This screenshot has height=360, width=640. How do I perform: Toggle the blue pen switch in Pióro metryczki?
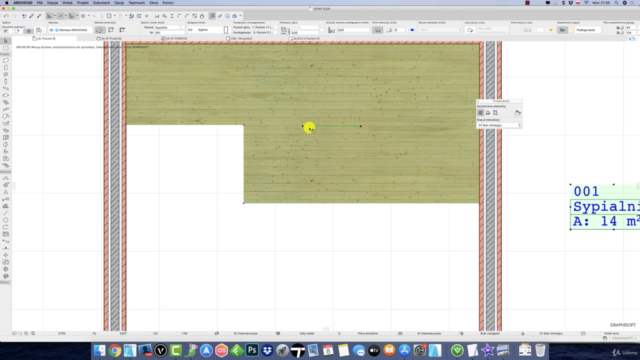pyautogui.click(x=412, y=30)
